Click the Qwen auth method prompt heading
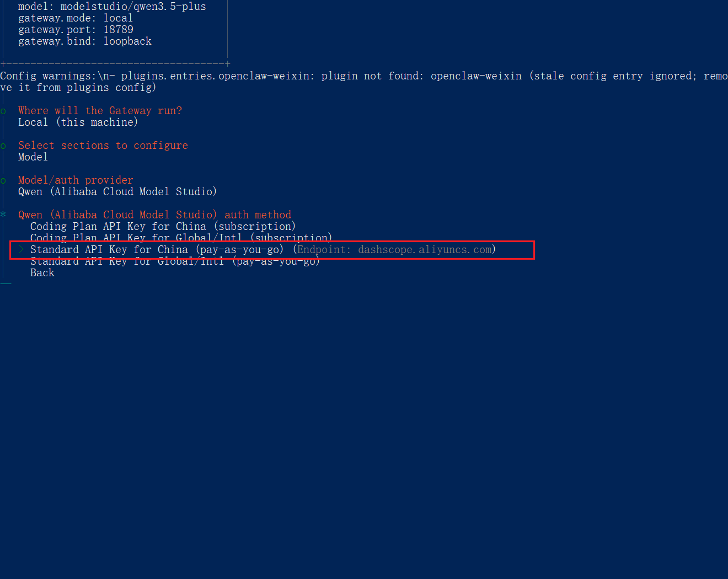 click(x=154, y=215)
